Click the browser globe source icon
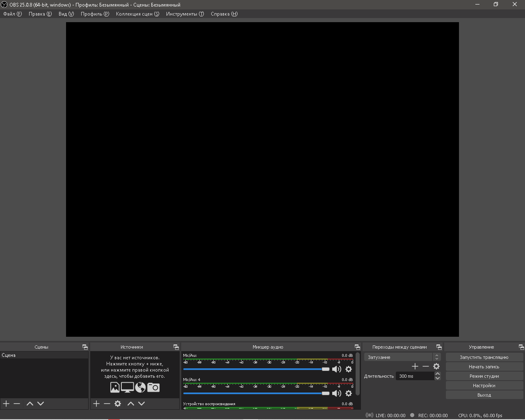The height and width of the screenshot is (420, 525). point(140,387)
